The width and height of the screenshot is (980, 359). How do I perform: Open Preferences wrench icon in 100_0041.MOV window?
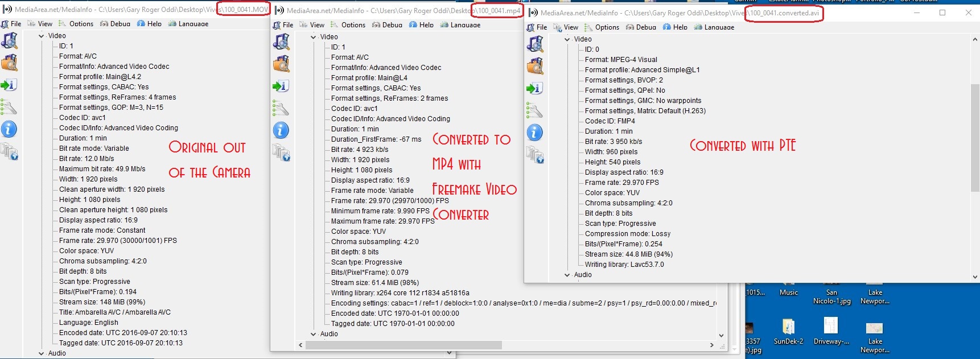click(x=9, y=107)
